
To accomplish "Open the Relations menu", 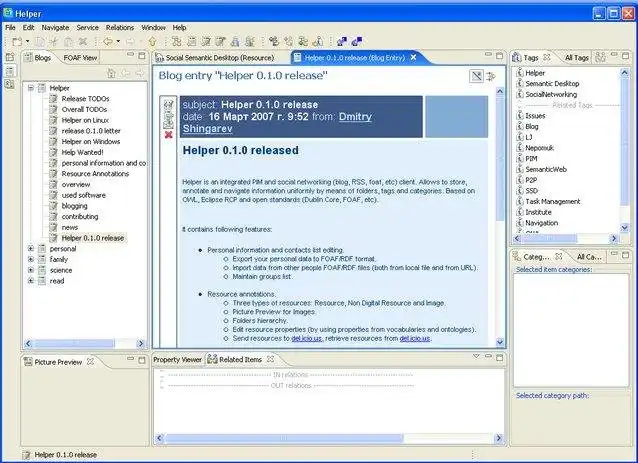I will click(x=120, y=28).
